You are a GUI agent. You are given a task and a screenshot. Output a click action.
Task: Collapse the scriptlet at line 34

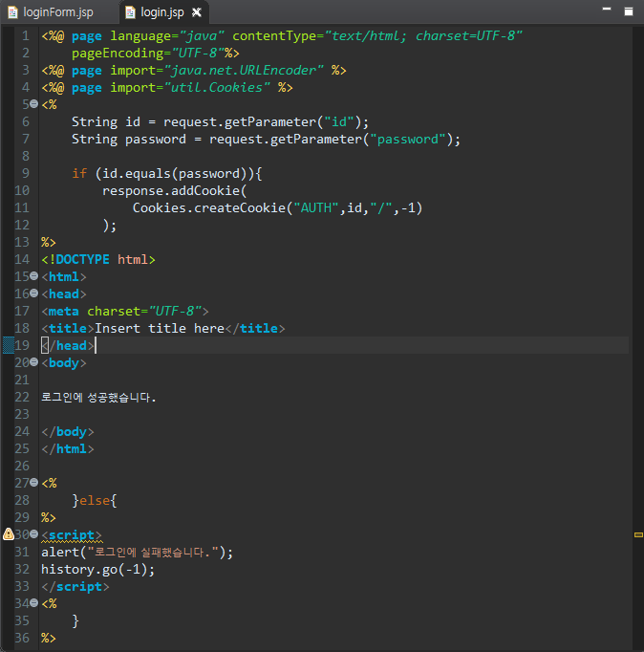tap(34, 602)
